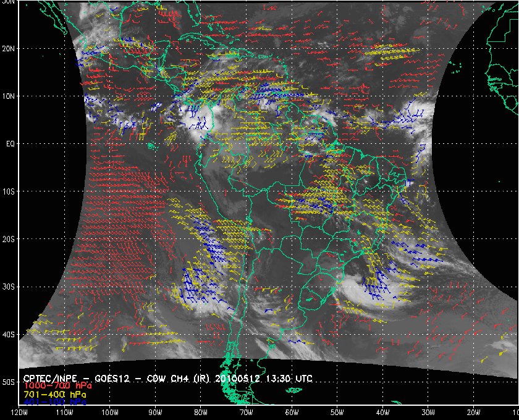Click the blue 401-100 hPa legend entry

coord(55,402)
